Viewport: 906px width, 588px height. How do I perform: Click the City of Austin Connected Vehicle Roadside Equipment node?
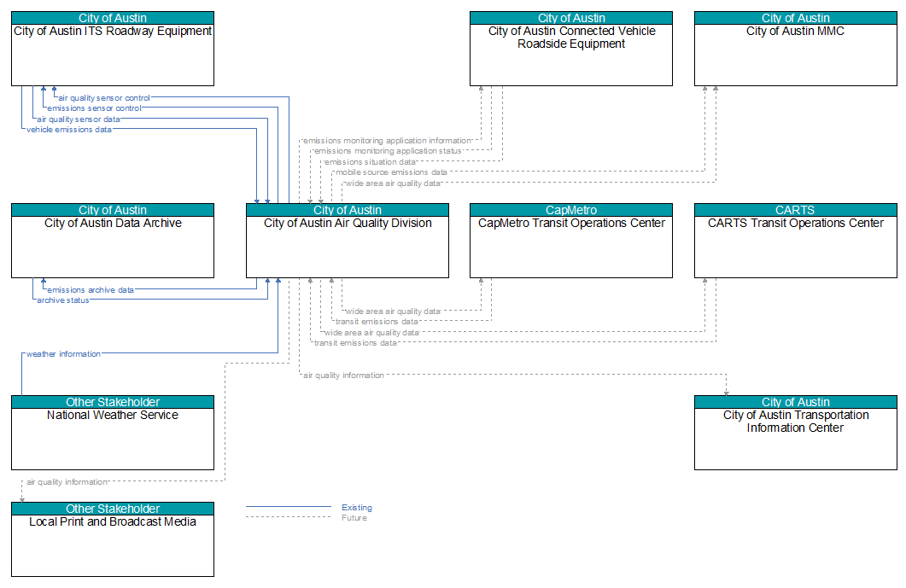pyautogui.click(x=571, y=49)
